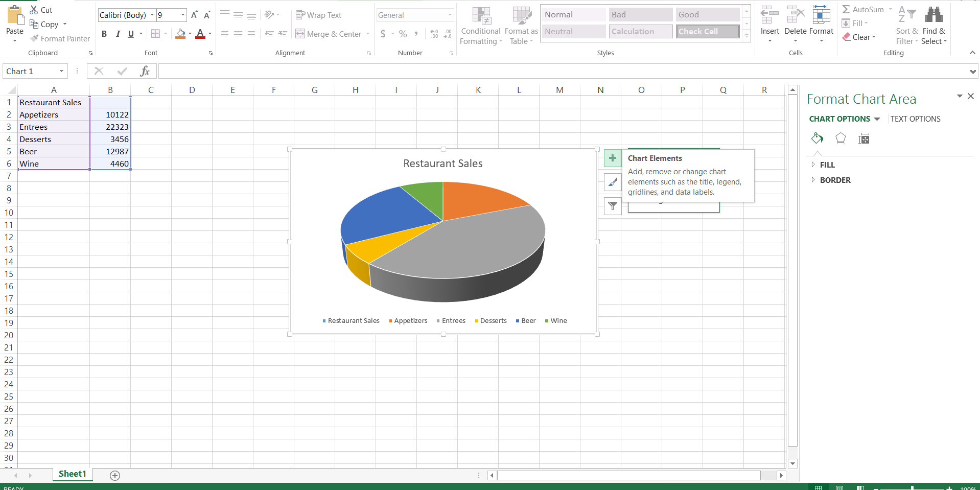The width and height of the screenshot is (980, 490).
Task: Click the Copy icon
Action: pos(34,24)
